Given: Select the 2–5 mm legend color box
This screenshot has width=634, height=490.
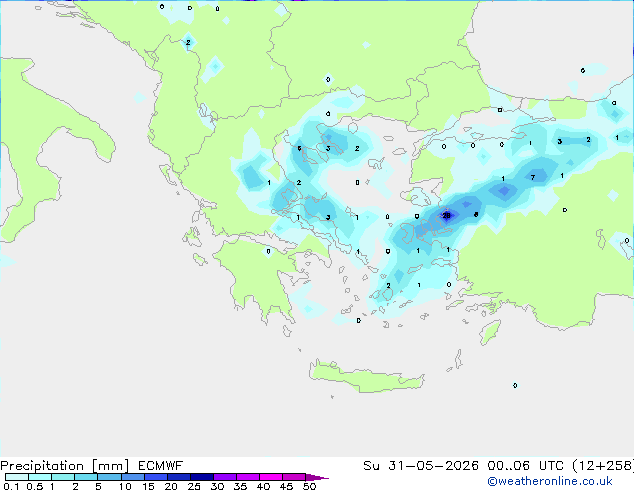Looking at the screenshot, I should pos(86,477).
